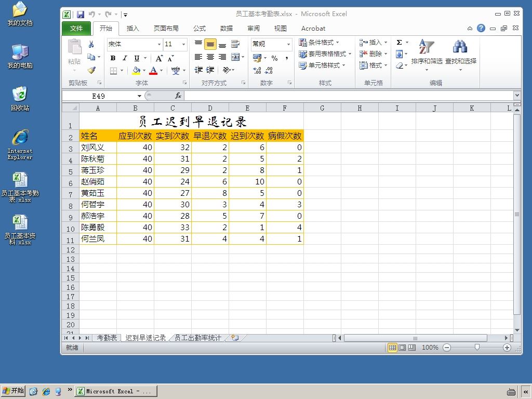Open the 文件 File tab
Screen dimensions: 532x399
coord(76,29)
